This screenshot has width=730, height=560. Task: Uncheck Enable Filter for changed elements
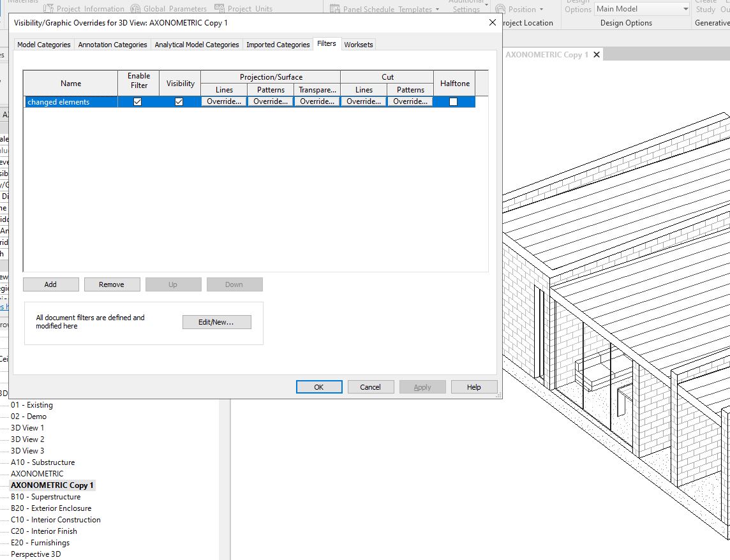[138, 101]
